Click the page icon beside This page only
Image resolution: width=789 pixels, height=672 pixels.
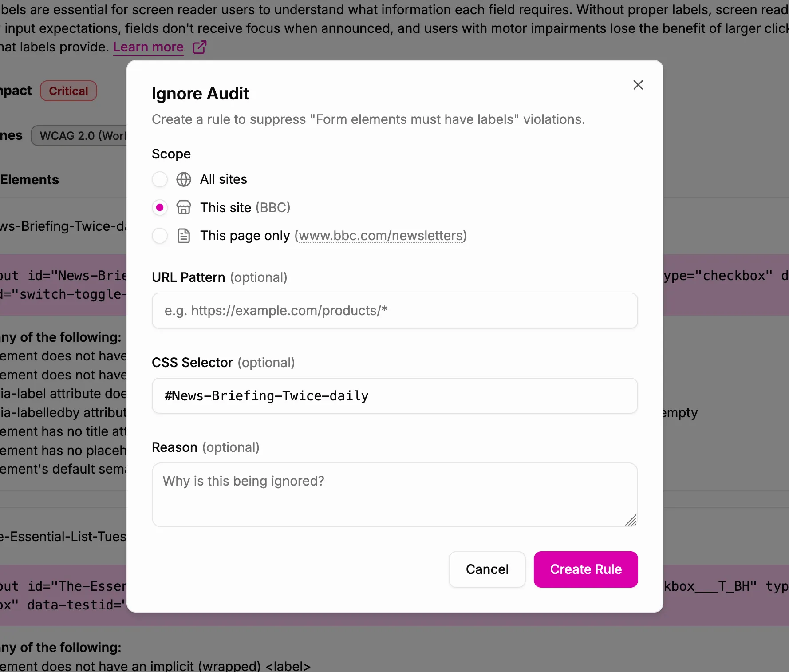pos(184,236)
